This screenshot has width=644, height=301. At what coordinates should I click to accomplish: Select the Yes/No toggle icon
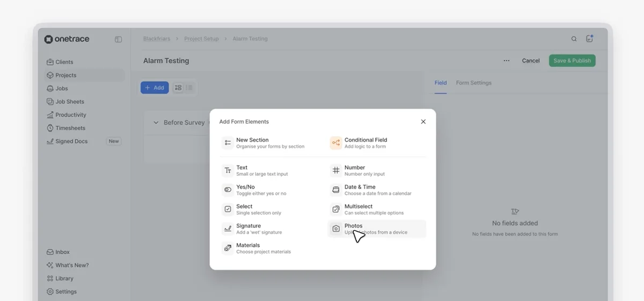(228, 190)
